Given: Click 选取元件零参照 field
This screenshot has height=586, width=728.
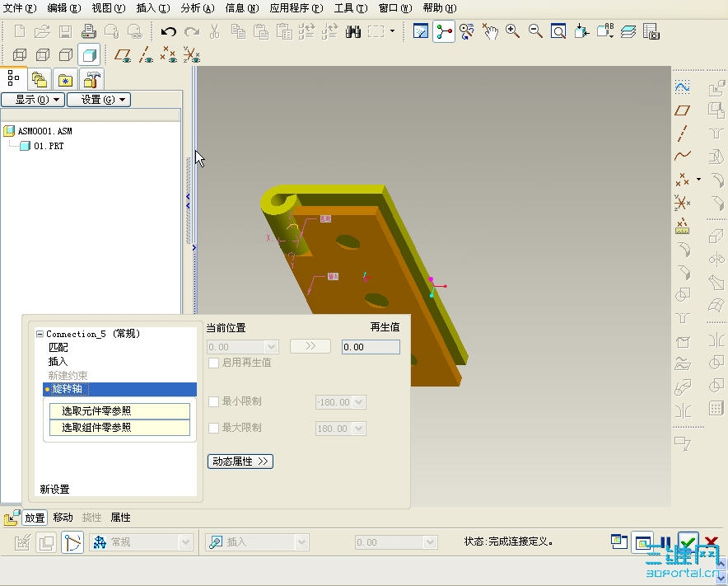Looking at the screenshot, I should point(119,410).
